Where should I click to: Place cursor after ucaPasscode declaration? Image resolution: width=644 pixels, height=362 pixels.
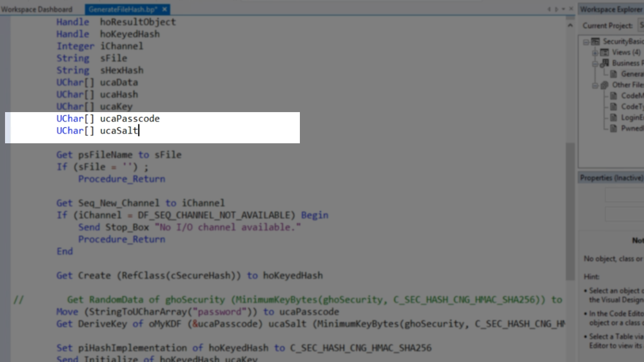[x=160, y=119]
